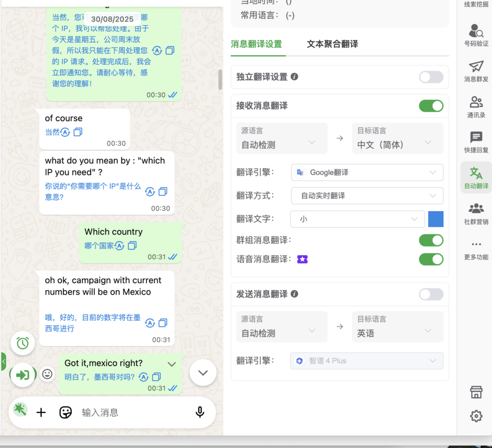Viewport: 492px width, 448px height.
Task: Click the microphone voice message icon
Action: [x=200, y=412]
